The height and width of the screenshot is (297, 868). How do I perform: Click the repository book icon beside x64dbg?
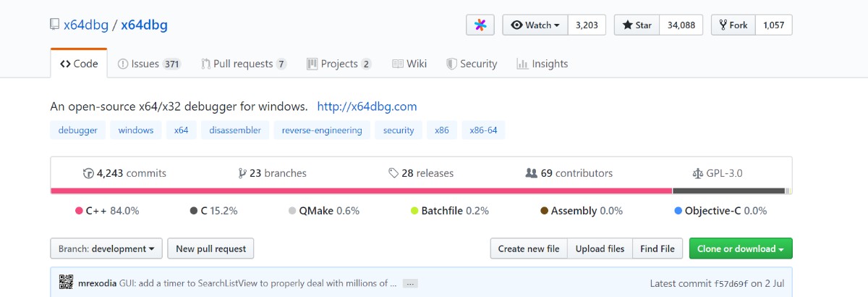pos(55,25)
